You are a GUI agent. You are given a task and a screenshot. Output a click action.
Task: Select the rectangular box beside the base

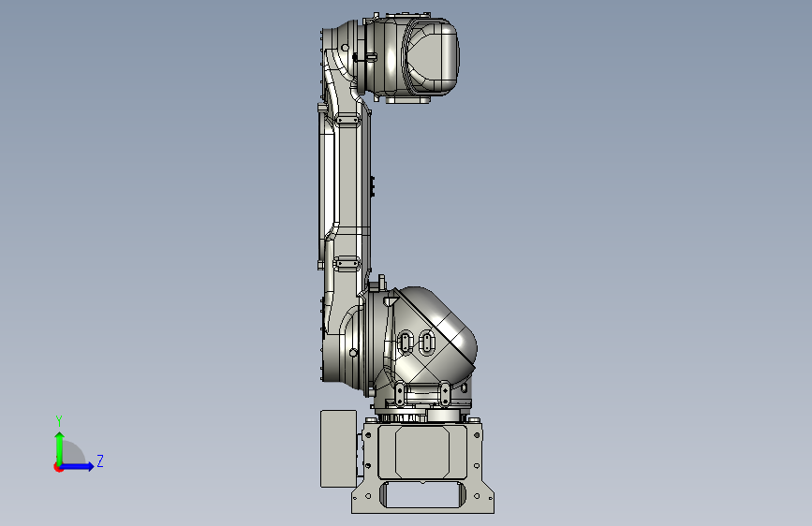point(338,449)
